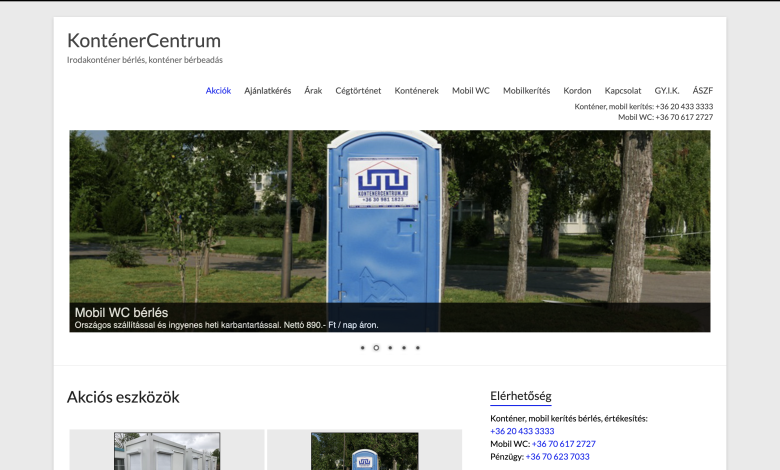780x470 pixels.
Task: Open the Akciók menu item
Action: [218, 91]
